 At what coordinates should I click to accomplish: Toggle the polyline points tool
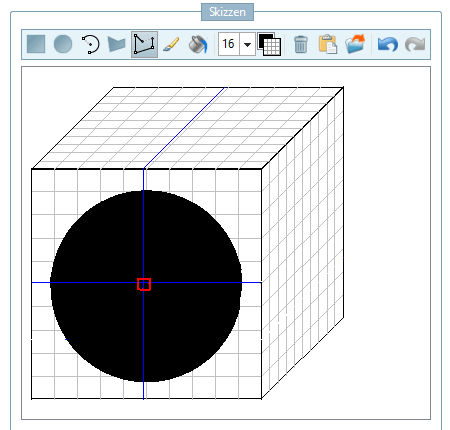[x=144, y=44]
